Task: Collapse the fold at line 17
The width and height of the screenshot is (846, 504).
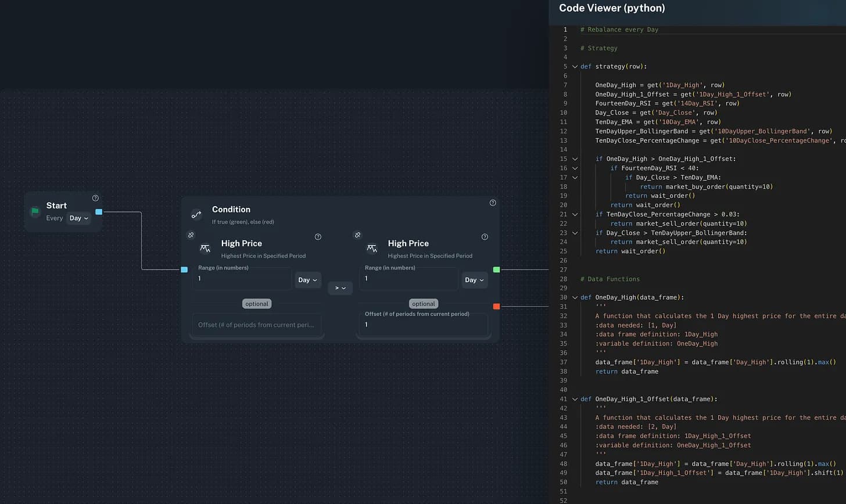Action: pyautogui.click(x=575, y=178)
